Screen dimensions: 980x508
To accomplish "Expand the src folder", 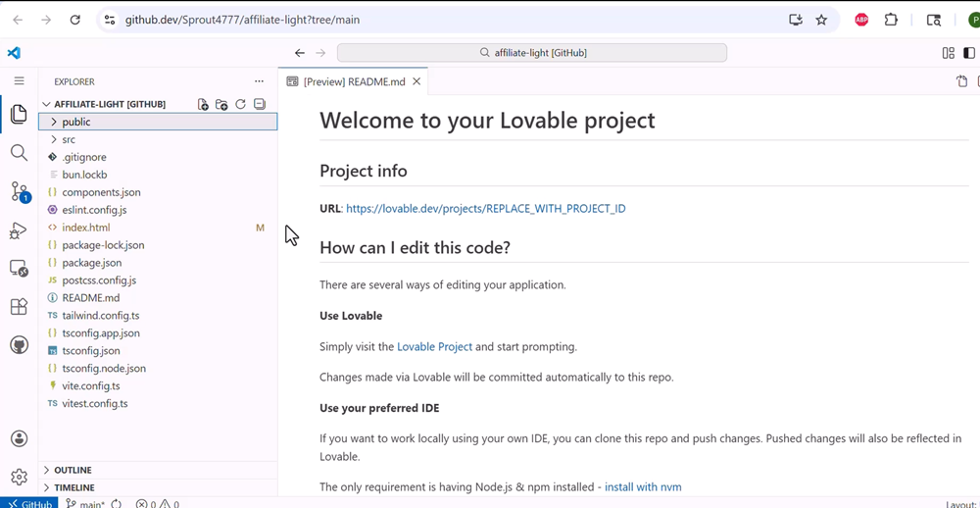I will point(158,139).
